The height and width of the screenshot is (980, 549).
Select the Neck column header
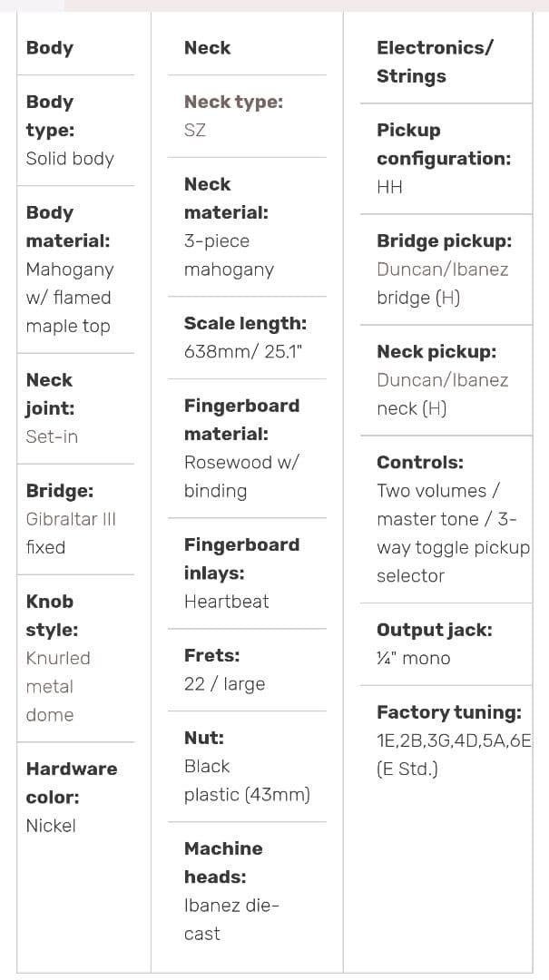[207, 48]
